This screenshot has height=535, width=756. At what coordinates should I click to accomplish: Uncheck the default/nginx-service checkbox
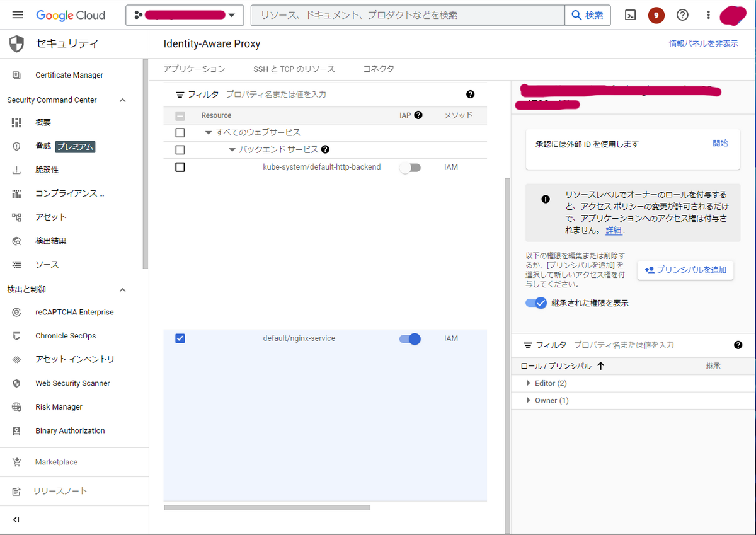(x=180, y=338)
